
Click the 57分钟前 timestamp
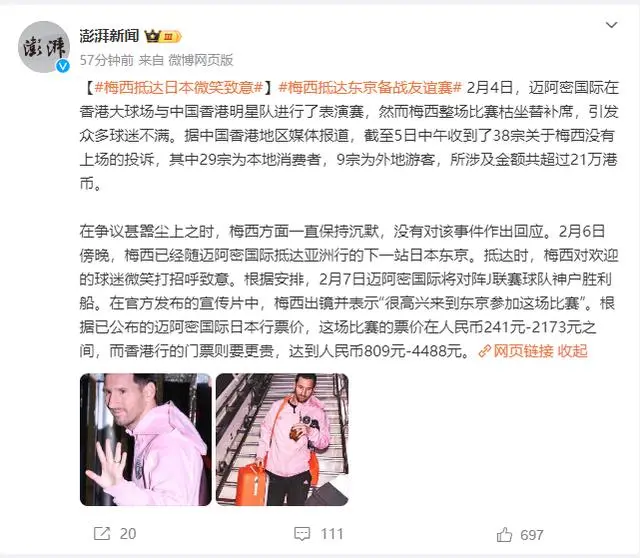[107, 60]
